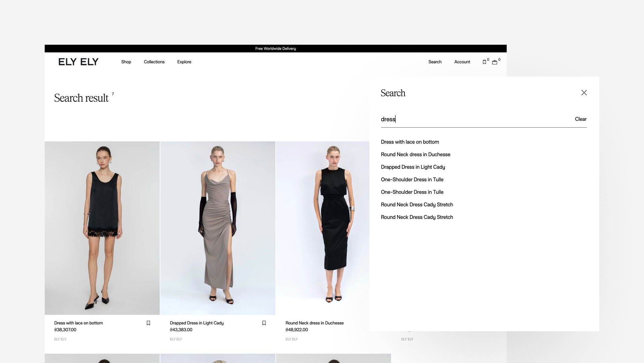Select suggestion "Dress with lace on bottom"
644x363 pixels.
coord(410,142)
